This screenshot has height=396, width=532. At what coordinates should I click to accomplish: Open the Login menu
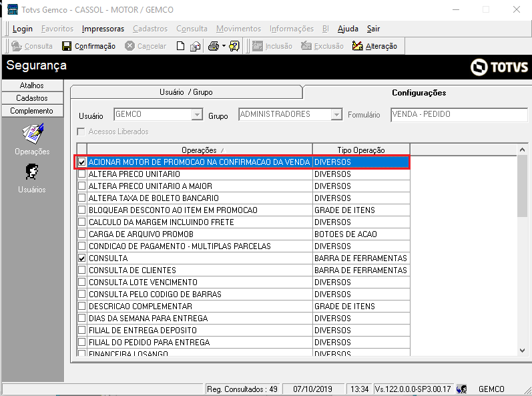(x=23, y=29)
